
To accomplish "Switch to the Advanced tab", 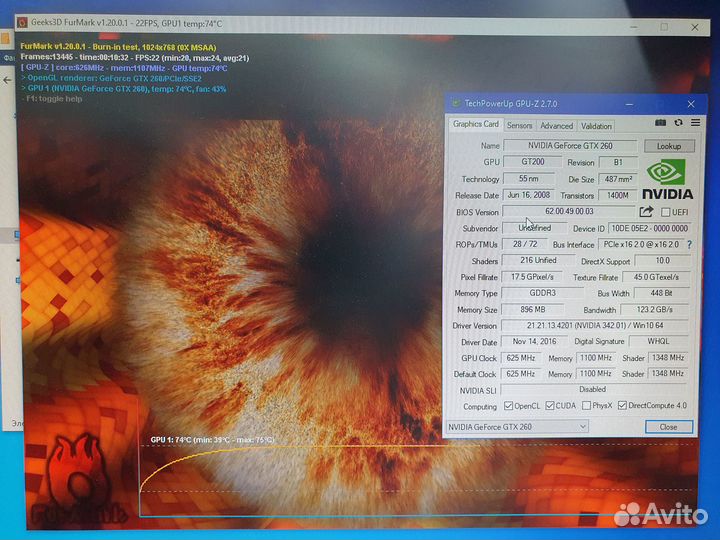I will click(556, 125).
